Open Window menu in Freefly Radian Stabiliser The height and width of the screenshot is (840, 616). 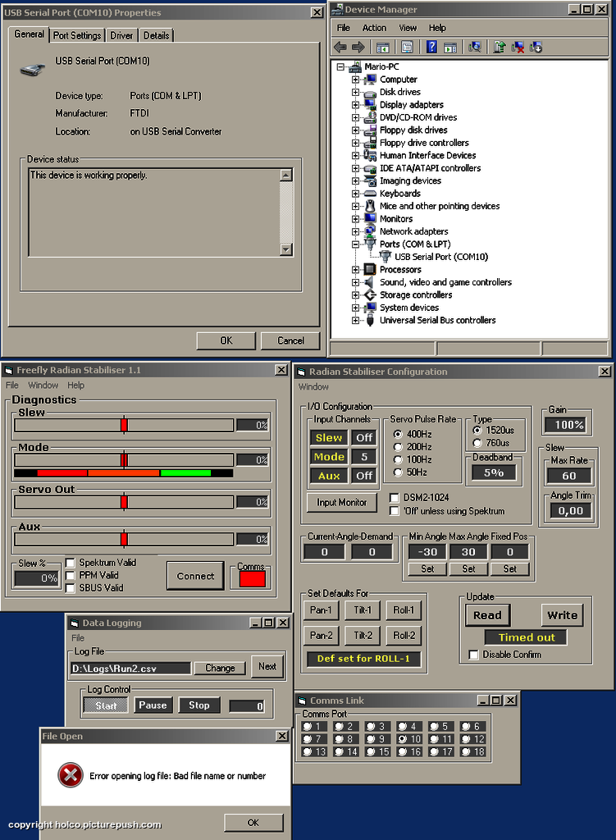tap(43, 386)
